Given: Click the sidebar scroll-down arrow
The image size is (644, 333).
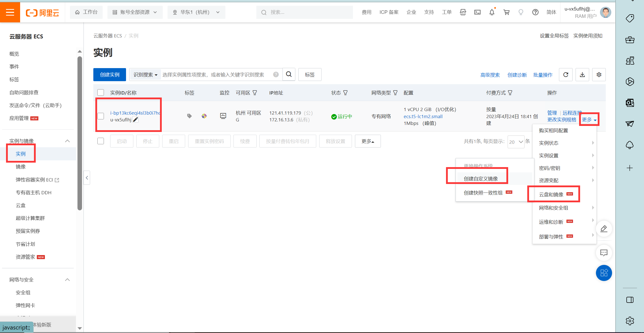Looking at the screenshot, I should point(80,328).
